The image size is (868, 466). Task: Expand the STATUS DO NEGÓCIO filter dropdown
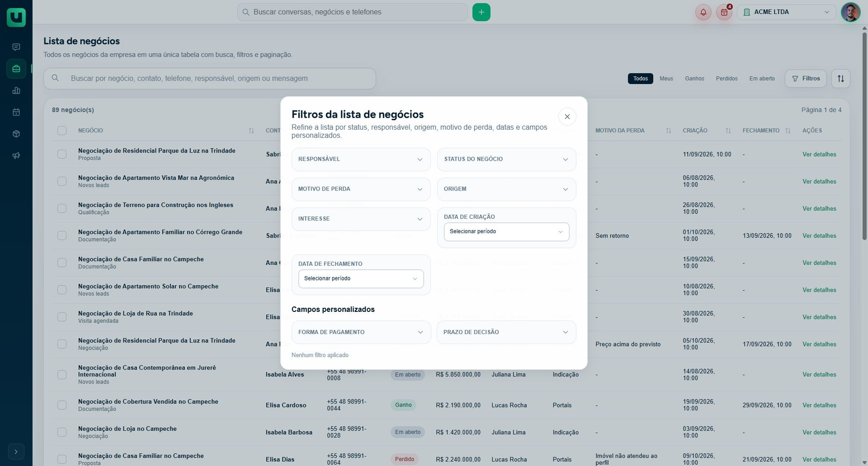point(507,159)
